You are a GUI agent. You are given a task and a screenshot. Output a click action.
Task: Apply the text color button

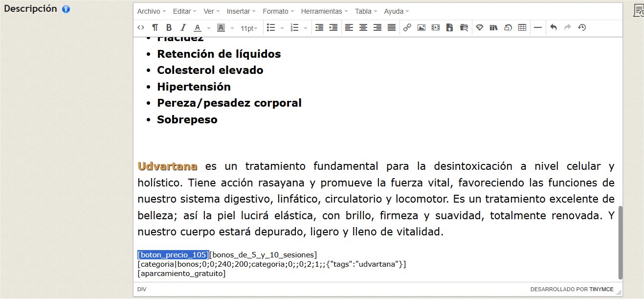(198, 28)
